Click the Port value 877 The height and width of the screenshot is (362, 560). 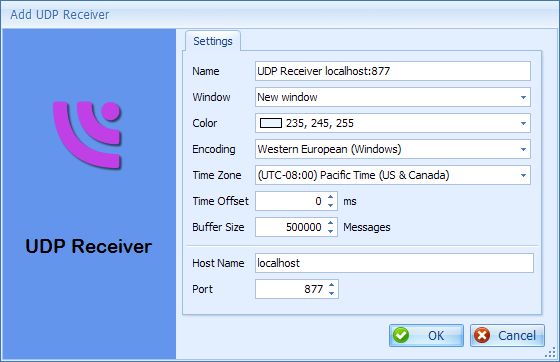tap(314, 289)
